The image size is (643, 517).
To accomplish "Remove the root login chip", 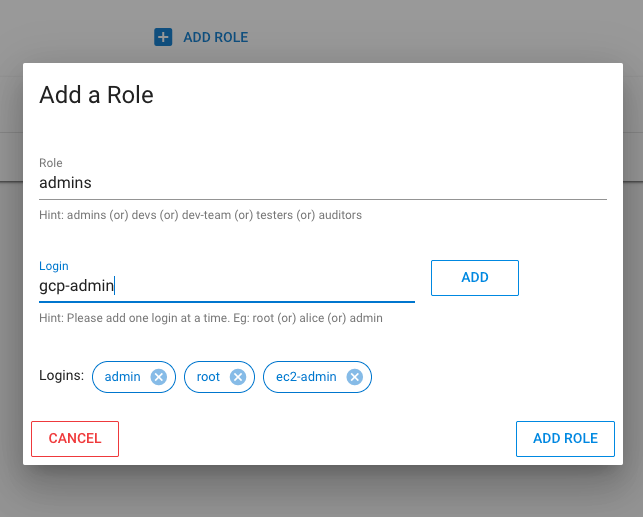I will 237,377.
